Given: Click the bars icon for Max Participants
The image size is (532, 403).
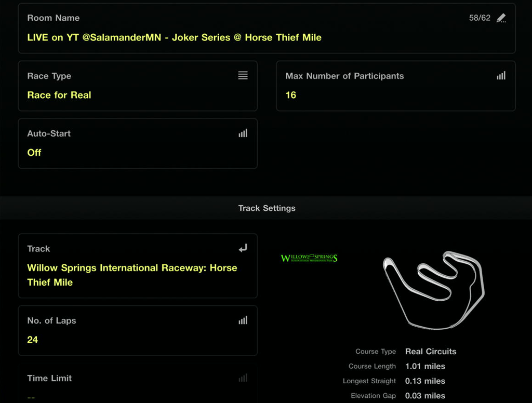Looking at the screenshot, I should pyautogui.click(x=501, y=75).
